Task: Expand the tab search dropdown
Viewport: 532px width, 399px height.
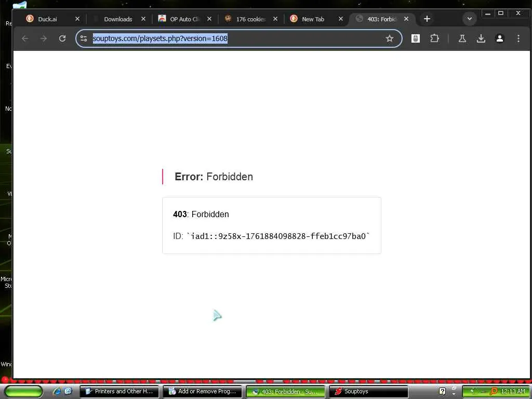Action: tap(470, 19)
